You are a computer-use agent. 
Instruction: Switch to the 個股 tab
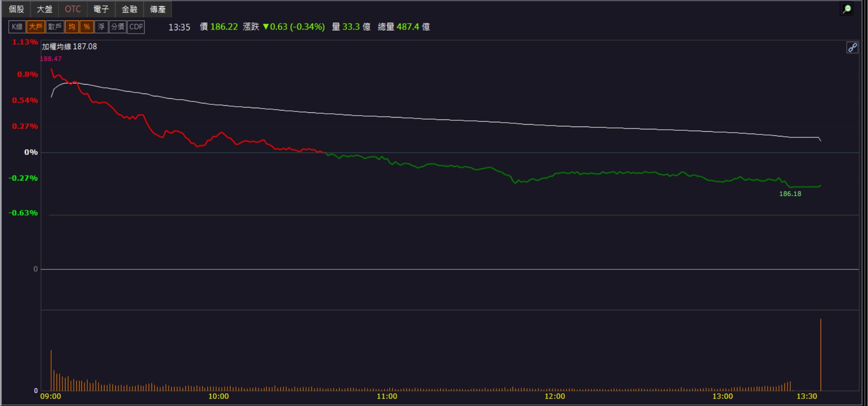point(16,9)
